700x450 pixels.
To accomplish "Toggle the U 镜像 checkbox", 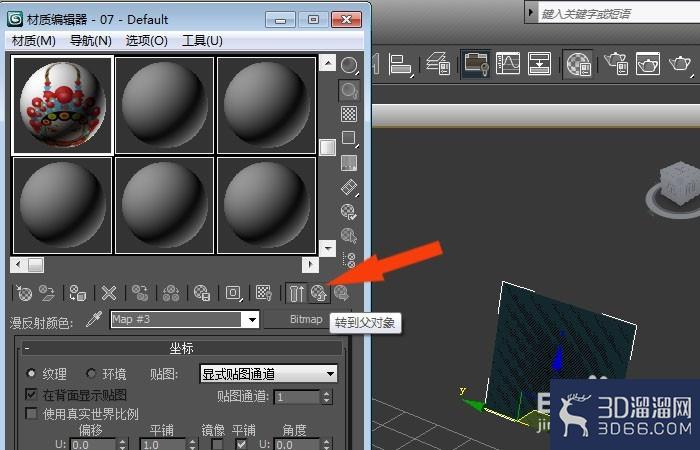I will 217,445.
